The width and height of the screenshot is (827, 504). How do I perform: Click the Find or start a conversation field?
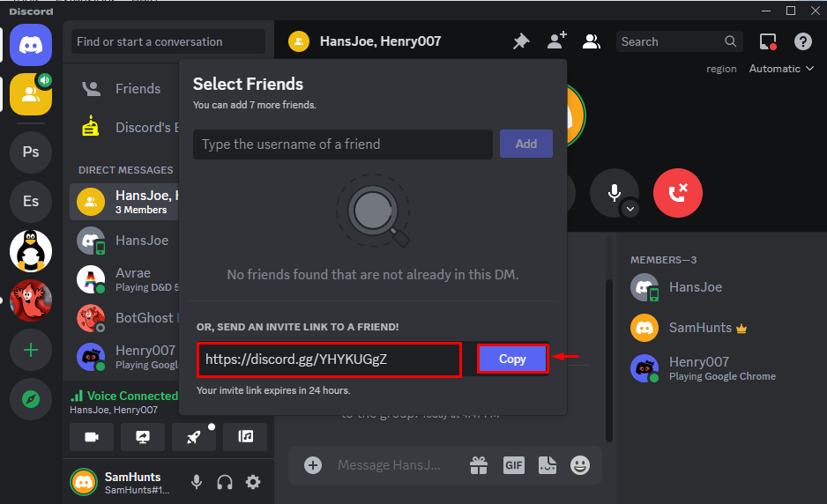(x=168, y=41)
